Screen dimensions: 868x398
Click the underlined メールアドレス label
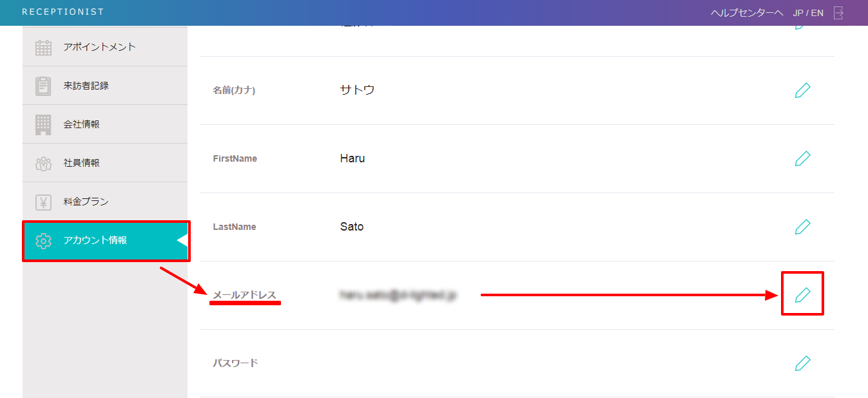tap(244, 295)
